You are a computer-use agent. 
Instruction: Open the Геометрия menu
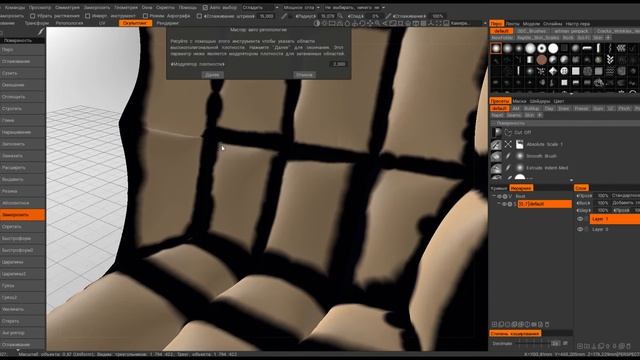pyautogui.click(x=126, y=7)
